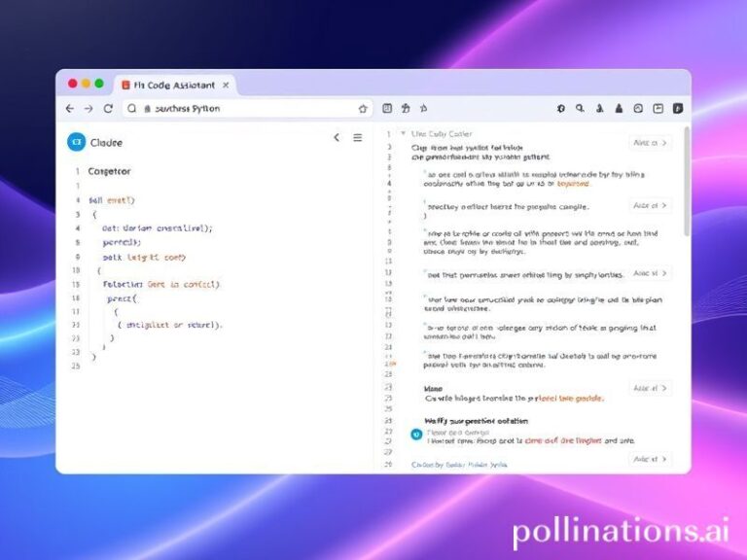Click the pin icon in the browser toolbar
Image resolution: width=747 pixels, height=560 pixels.
click(423, 109)
